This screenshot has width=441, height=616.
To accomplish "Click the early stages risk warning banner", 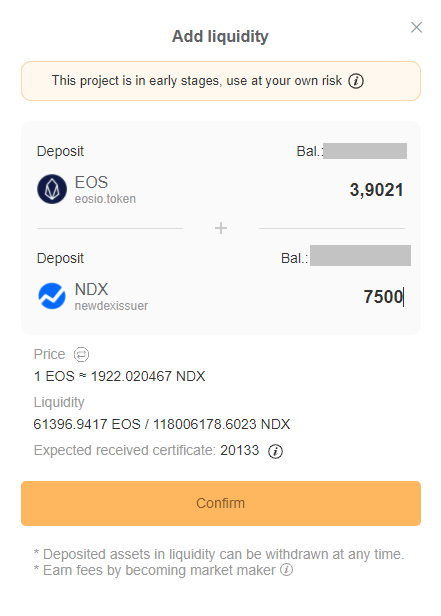I will [x=221, y=81].
